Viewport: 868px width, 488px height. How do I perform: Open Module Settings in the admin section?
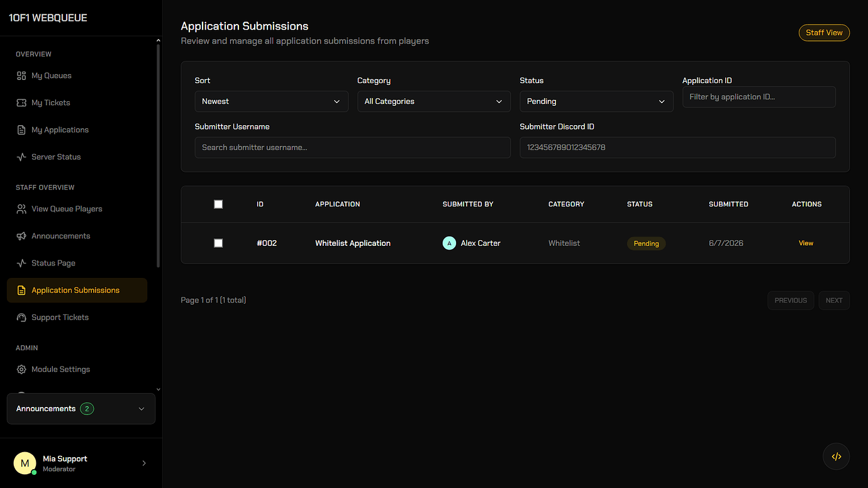(x=77, y=369)
